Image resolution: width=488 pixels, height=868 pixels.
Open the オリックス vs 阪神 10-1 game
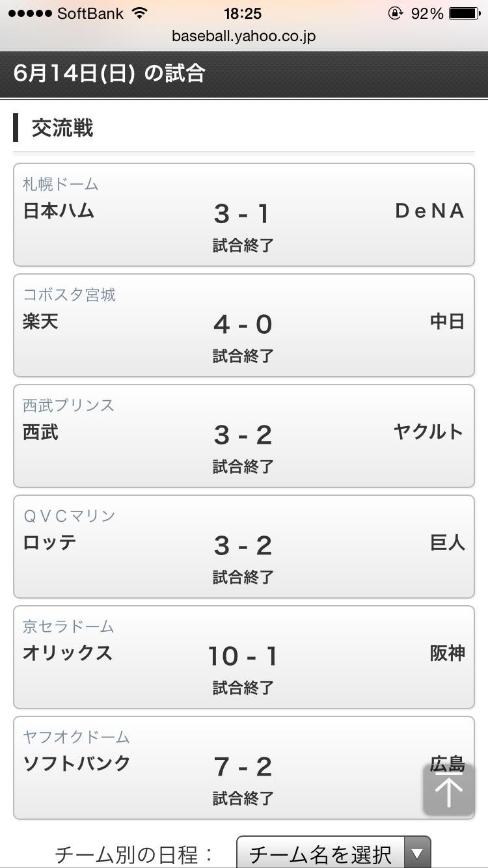(x=243, y=657)
